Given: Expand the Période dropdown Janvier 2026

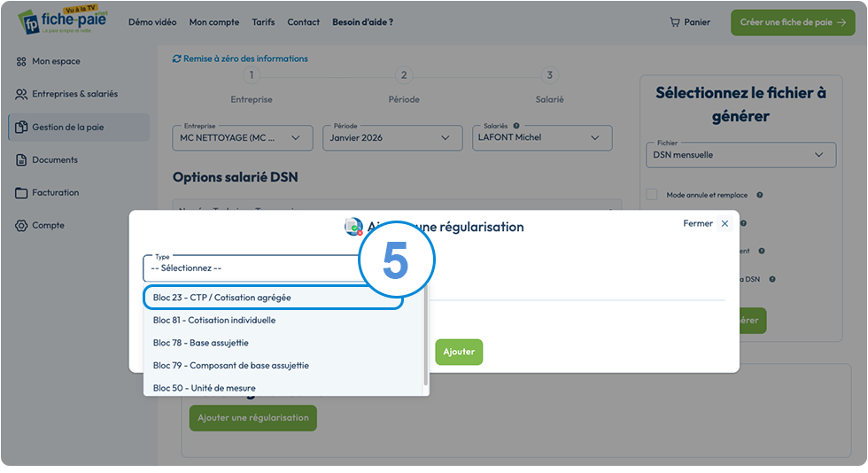Looking at the screenshot, I should pos(392,138).
